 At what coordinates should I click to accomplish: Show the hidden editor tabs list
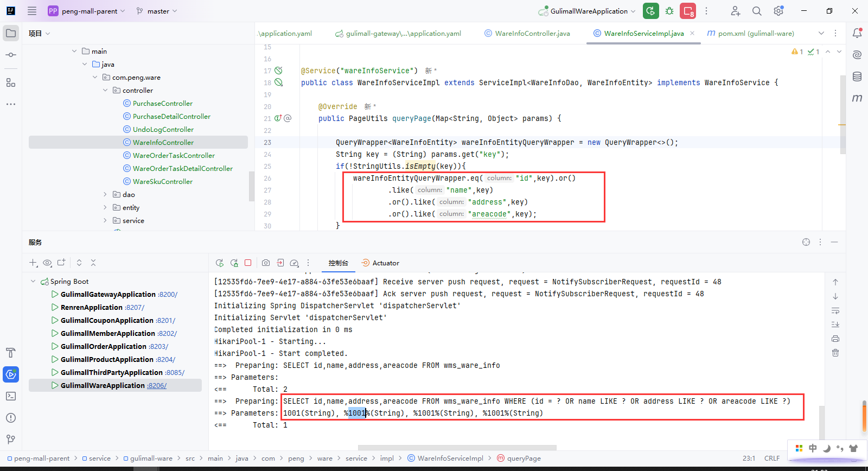(x=821, y=33)
